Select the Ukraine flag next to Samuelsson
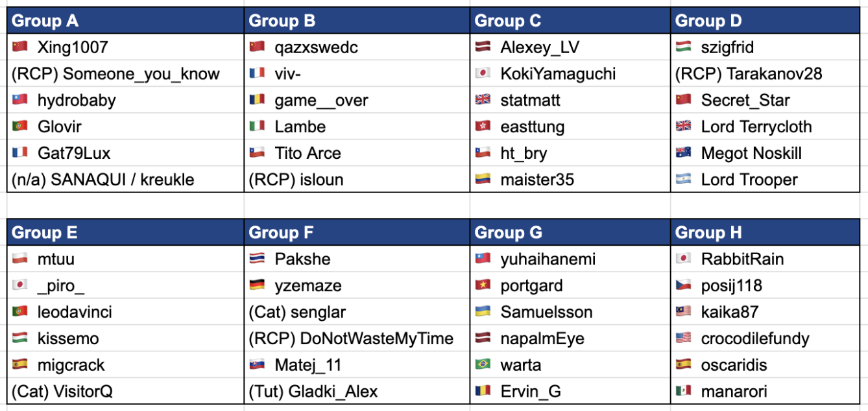 [483, 312]
